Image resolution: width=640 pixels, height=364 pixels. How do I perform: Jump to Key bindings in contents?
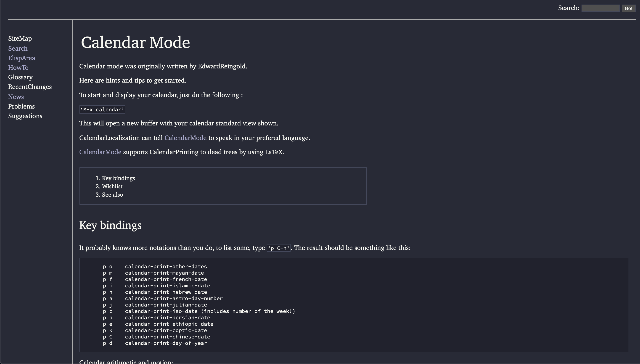pos(118,178)
